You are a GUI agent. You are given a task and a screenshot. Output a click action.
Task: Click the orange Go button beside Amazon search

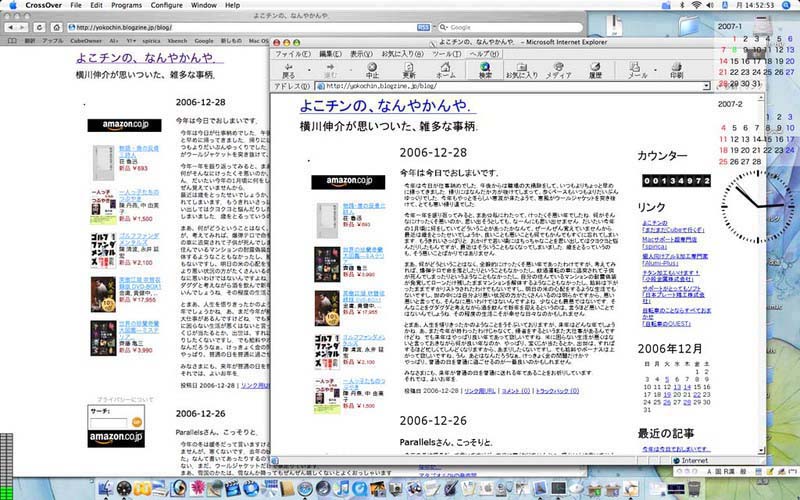[x=136, y=422]
